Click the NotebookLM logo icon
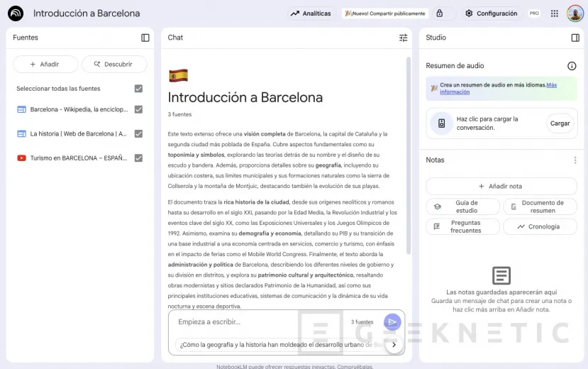 16,13
